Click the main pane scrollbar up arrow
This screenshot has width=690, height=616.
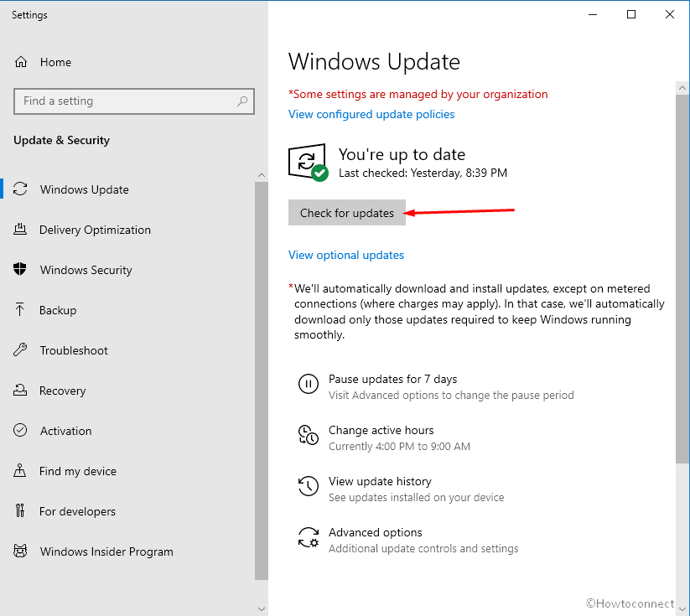(682, 88)
